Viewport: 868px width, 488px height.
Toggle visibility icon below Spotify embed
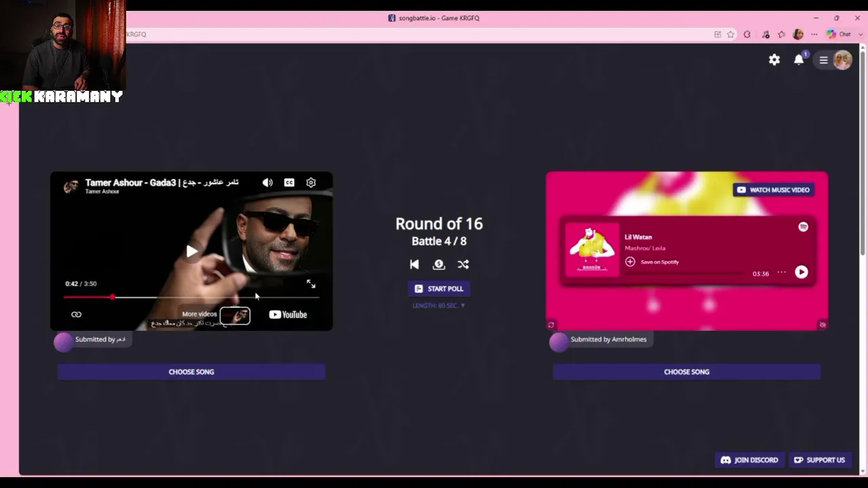coord(823,325)
